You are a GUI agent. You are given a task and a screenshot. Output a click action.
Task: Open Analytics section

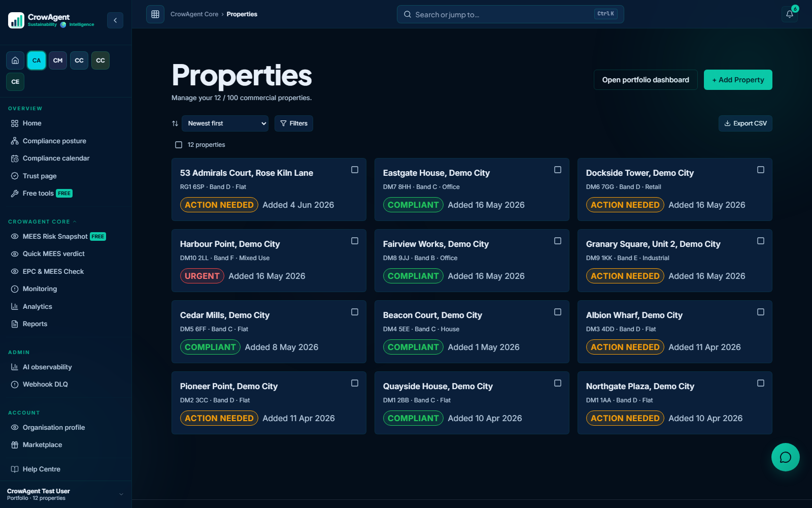pyautogui.click(x=37, y=307)
